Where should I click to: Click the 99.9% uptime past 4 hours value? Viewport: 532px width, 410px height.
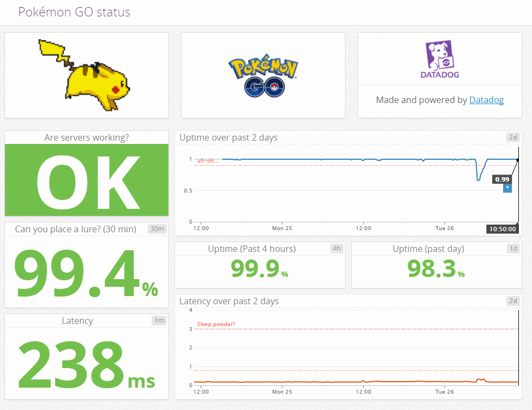pos(259,268)
